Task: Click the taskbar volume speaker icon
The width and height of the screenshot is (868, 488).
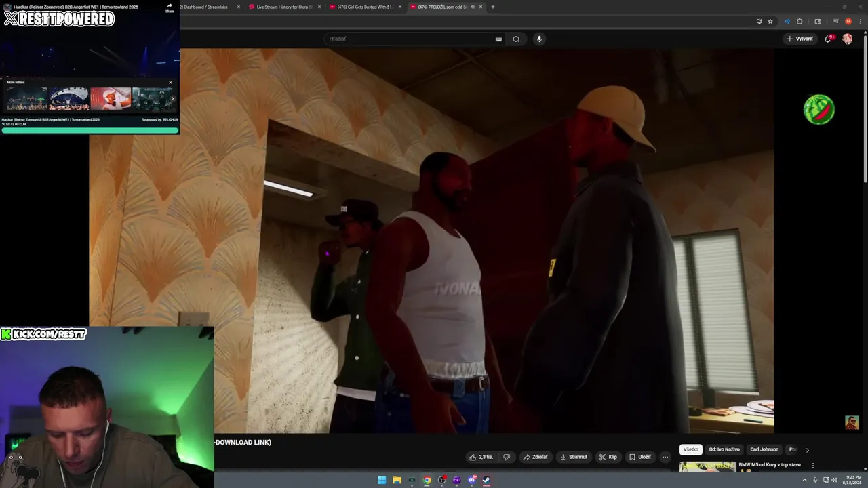Action: [x=834, y=480]
